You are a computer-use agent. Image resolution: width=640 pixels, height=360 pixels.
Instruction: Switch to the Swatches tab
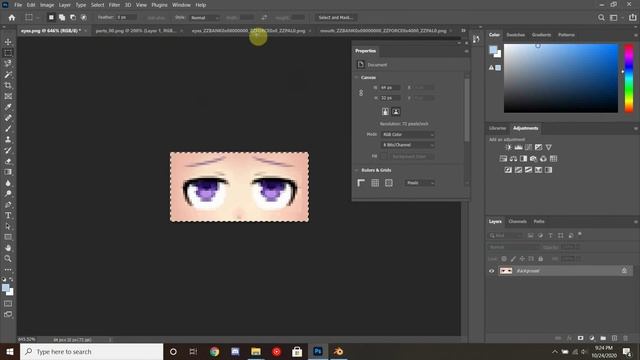pyautogui.click(x=516, y=35)
